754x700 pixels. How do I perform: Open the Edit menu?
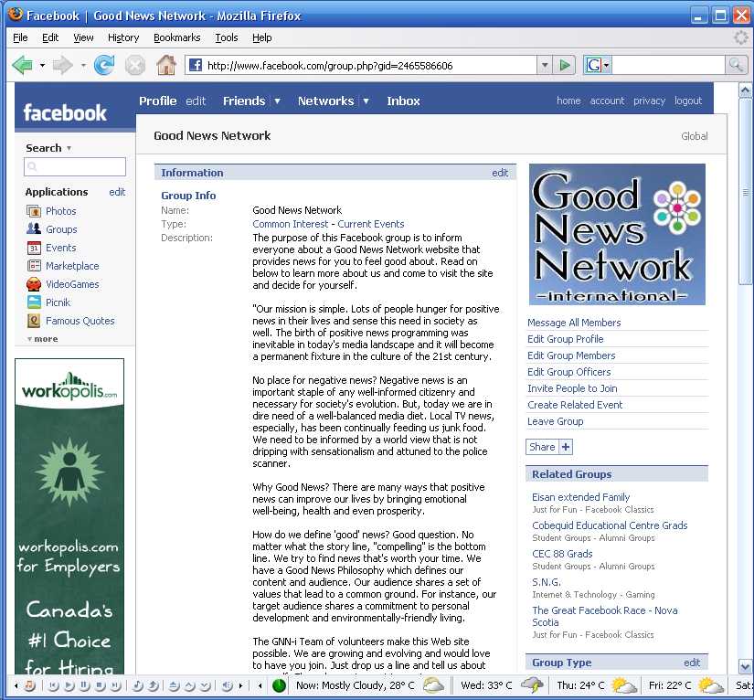(x=50, y=37)
